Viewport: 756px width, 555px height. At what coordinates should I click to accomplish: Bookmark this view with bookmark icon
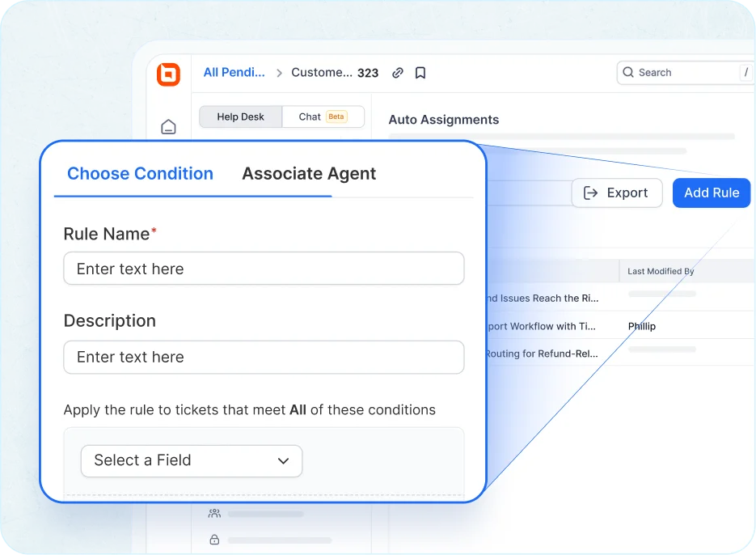(420, 73)
